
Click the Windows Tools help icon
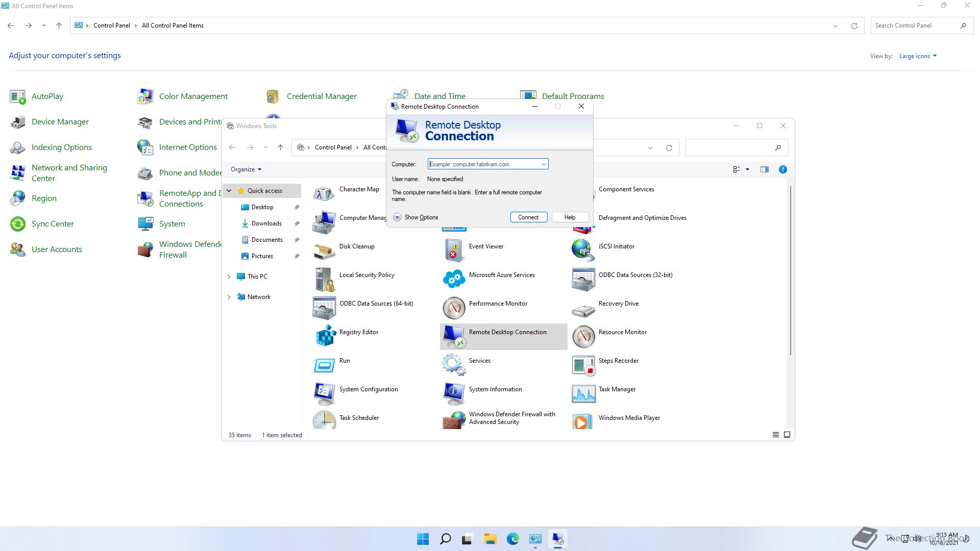(782, 169)
